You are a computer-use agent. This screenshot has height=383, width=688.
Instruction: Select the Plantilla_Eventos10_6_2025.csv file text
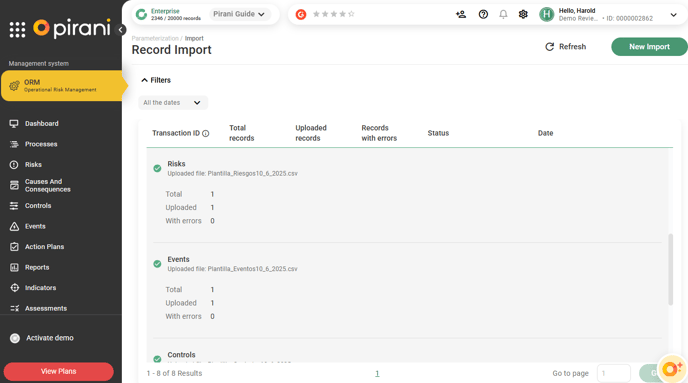(252, 269)
